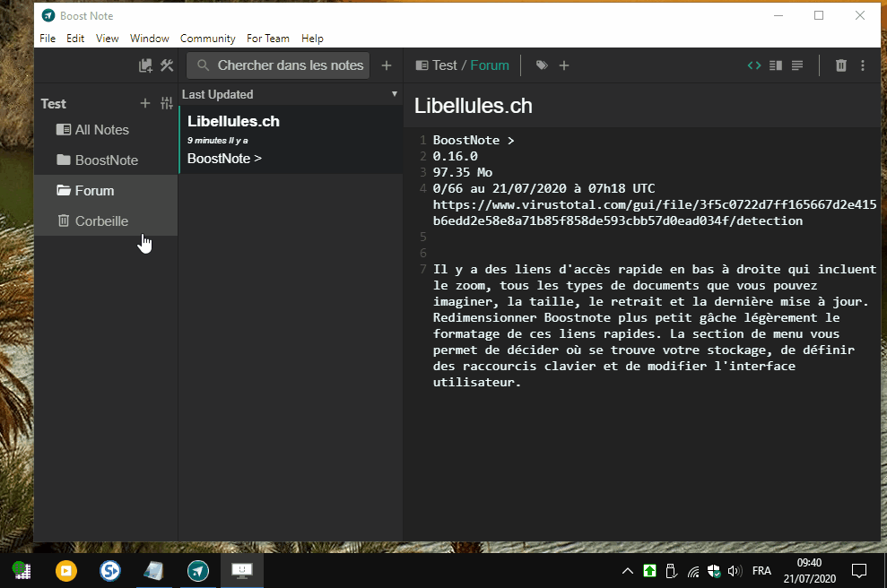
Task: Open the storage add icon in sidebar header
Action: (x=145, y=65)
